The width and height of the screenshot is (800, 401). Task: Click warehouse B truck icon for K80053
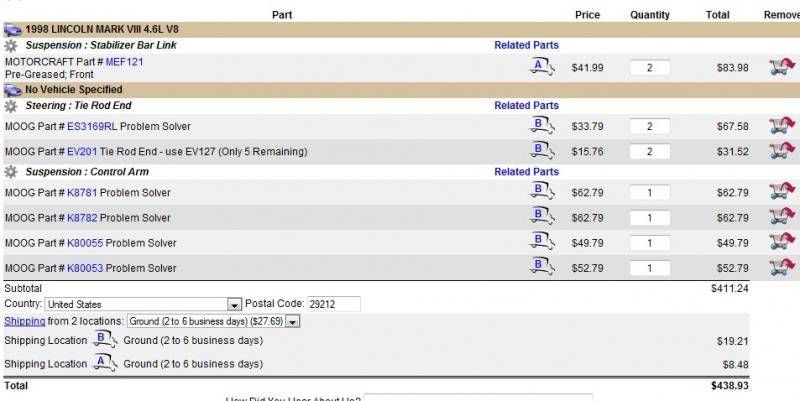point(541,267)
